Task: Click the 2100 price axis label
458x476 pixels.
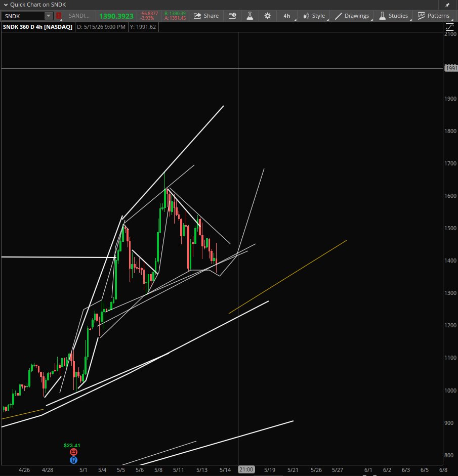Action: [x=450, y=34]
